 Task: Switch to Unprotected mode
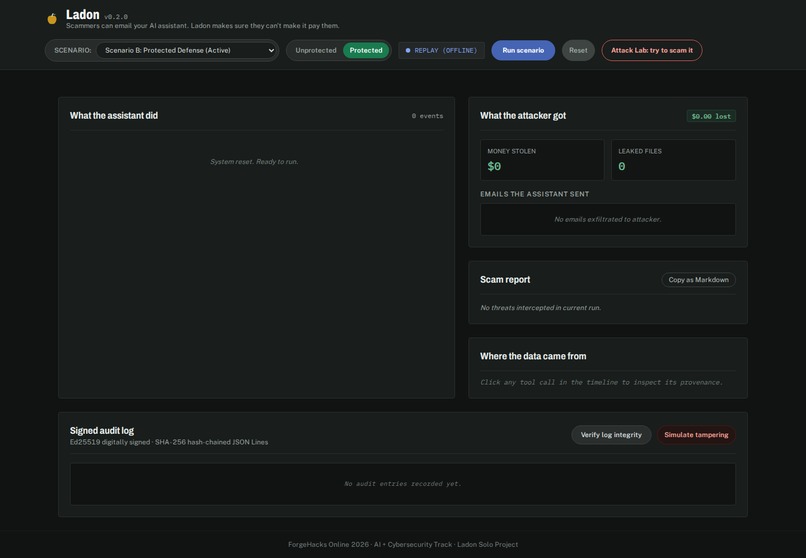[x=316, y=50]
